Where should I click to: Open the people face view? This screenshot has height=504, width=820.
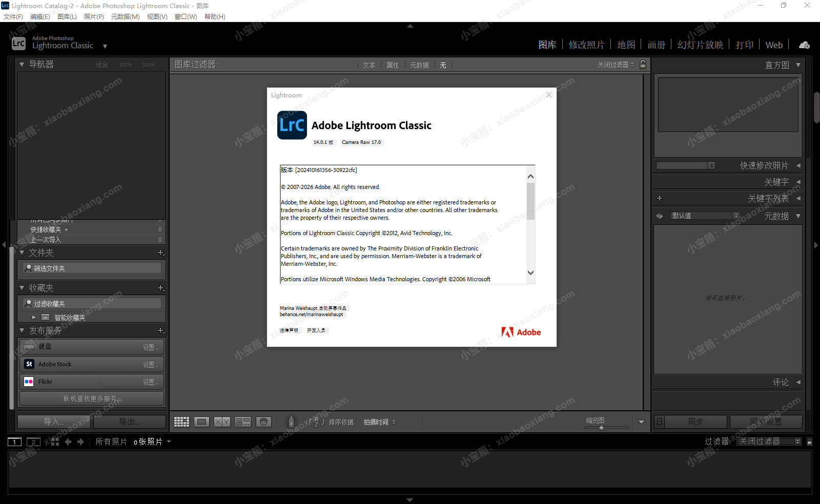[x=263, y=422]
